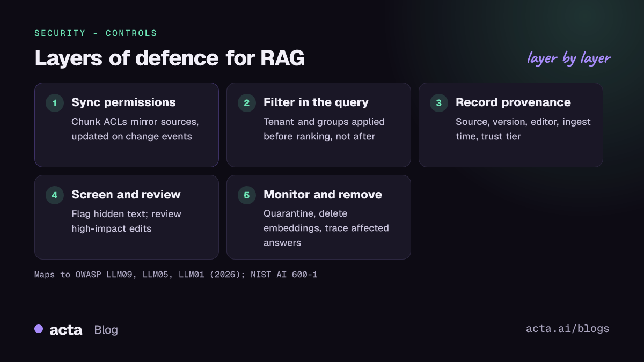Click 'Source, version, editor, ingest' description text

(x=523, y=129)
